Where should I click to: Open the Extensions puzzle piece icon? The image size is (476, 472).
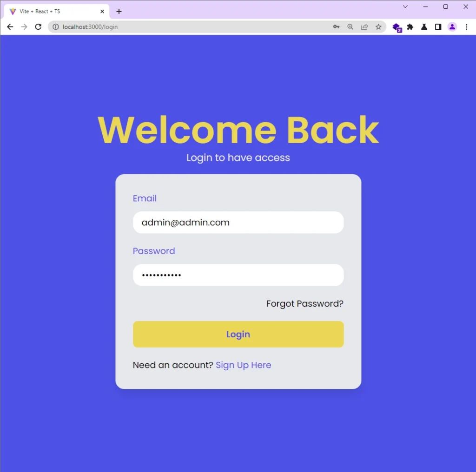(410, 27)
